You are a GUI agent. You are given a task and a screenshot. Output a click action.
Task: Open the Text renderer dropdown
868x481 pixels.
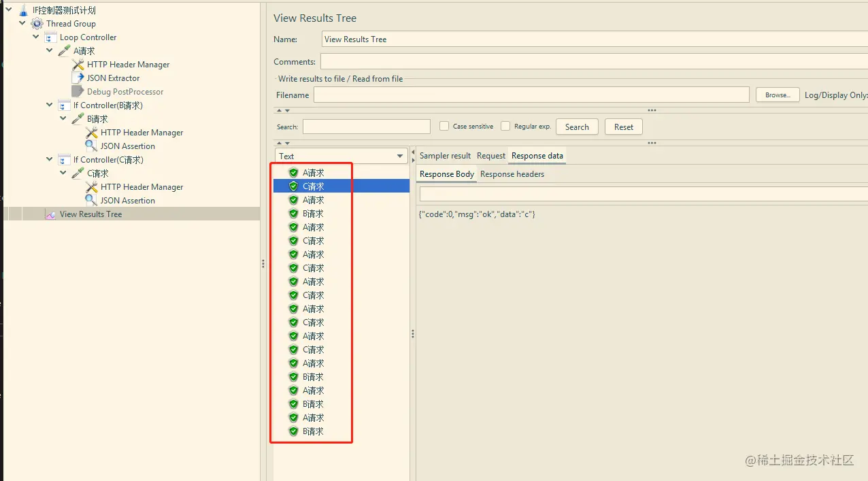coord(341,156)
